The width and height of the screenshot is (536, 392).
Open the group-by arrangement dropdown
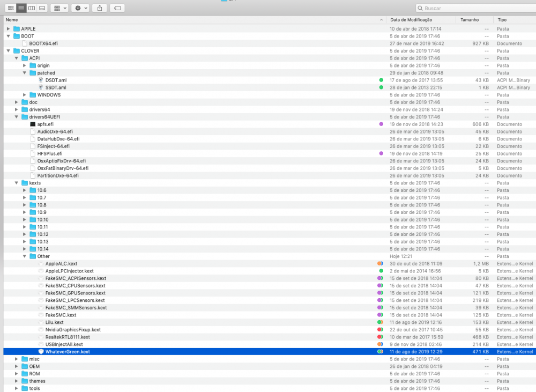click(59, 8)
